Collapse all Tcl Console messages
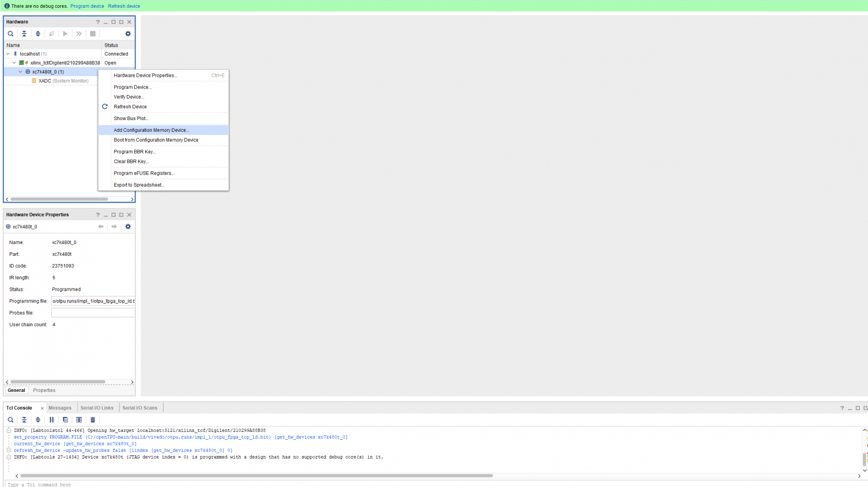This screenshot has height=487, width=868. 24,420
